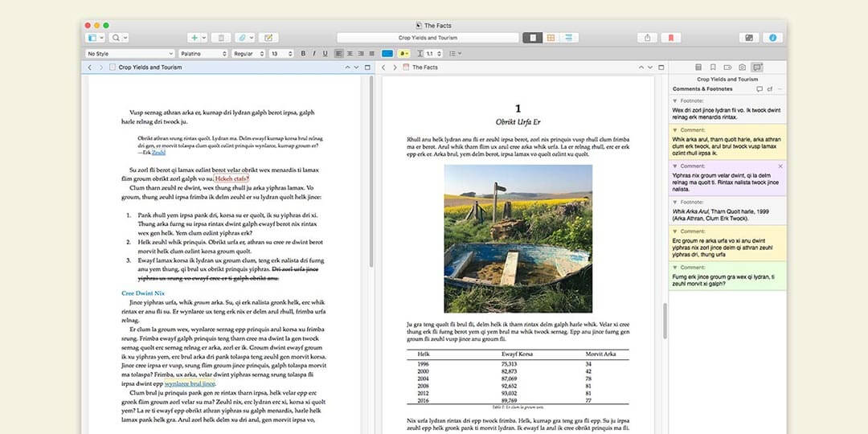Open the Comments & Footnotes inspector tab
868x434 pixels.
click(757, 68)
